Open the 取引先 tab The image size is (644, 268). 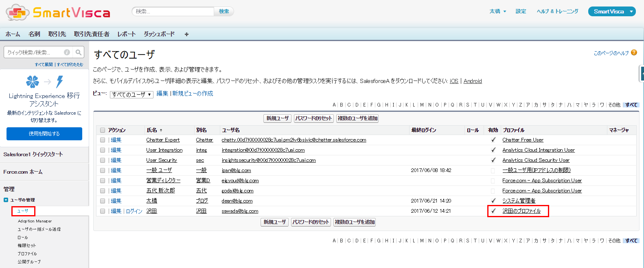coord(57,34)
